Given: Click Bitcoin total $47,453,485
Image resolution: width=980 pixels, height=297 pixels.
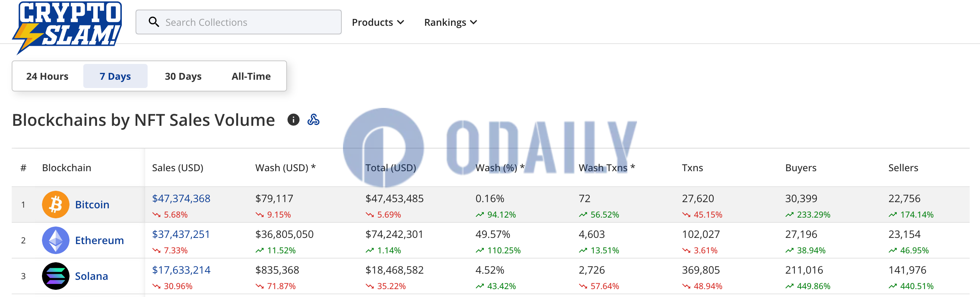Looking at the screenshot, I should coord(394,198).
